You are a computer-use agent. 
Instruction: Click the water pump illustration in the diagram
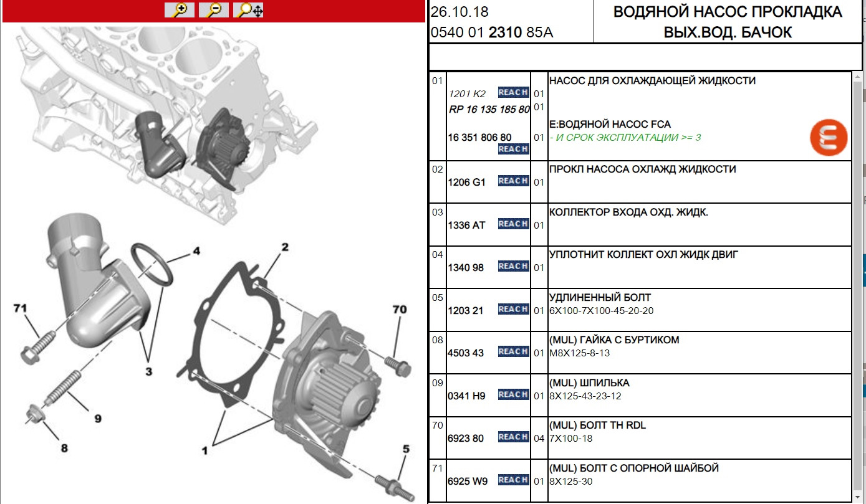[x=337, y=386]
